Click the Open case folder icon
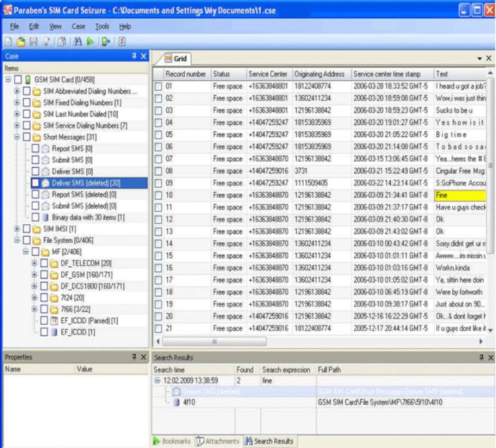496x448 pixels. (21, 42)
